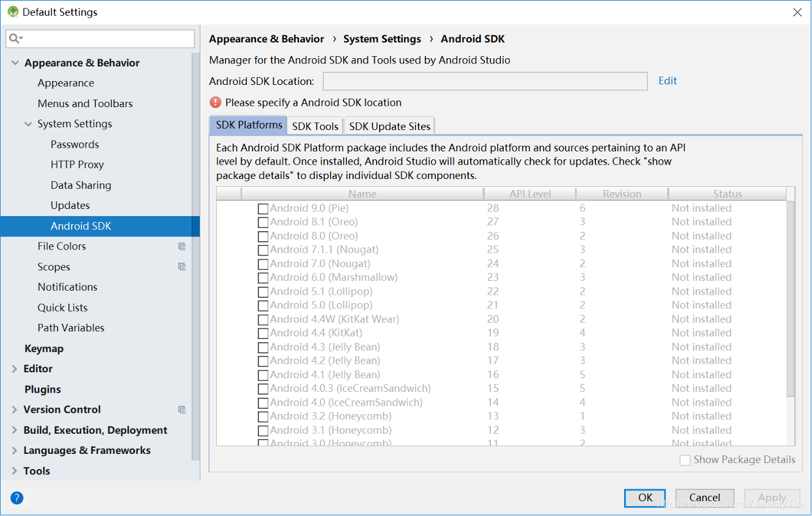The image size is (812, 516).
Task: Click the Edit link for SDK location
Action: pos(668,81)
